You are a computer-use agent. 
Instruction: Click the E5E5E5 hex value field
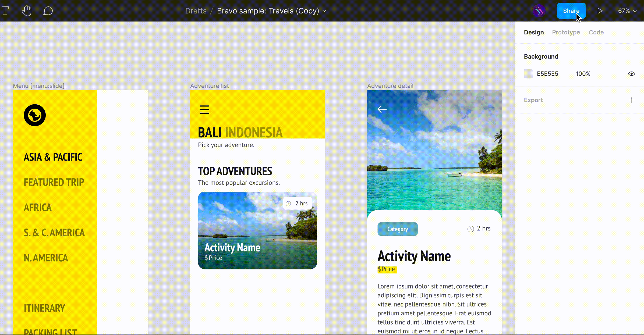[547, 74]
